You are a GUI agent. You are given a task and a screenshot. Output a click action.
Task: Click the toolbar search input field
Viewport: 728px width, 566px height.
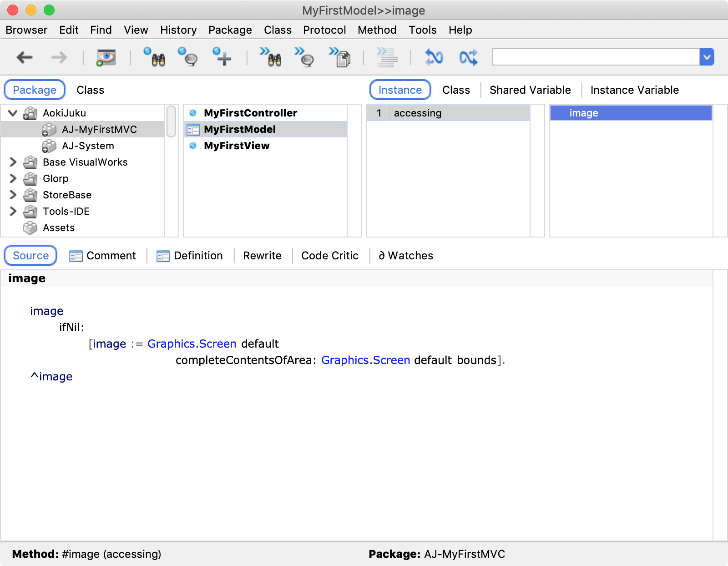coord(595,57)
